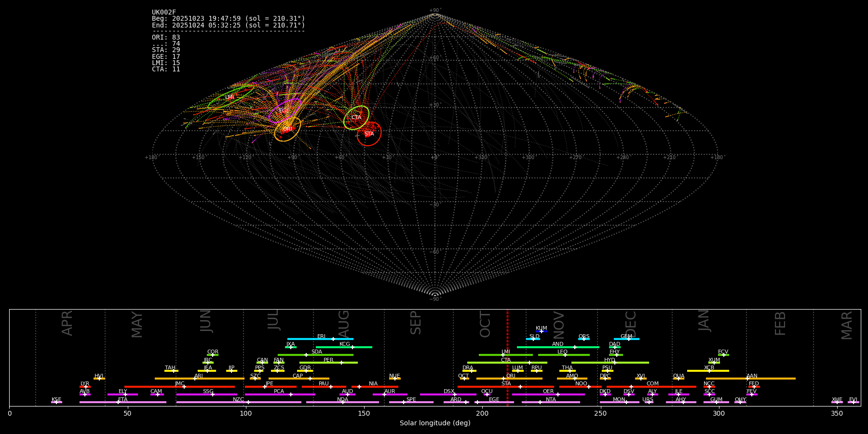
Task: Click the NTA shower bar in timeline
Action: click(551, 402)
